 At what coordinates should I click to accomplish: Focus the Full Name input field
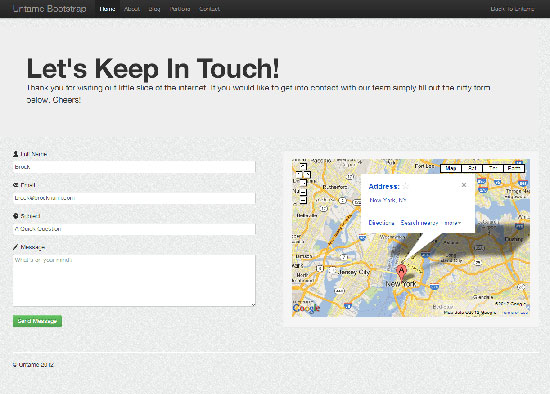point(134,167)
